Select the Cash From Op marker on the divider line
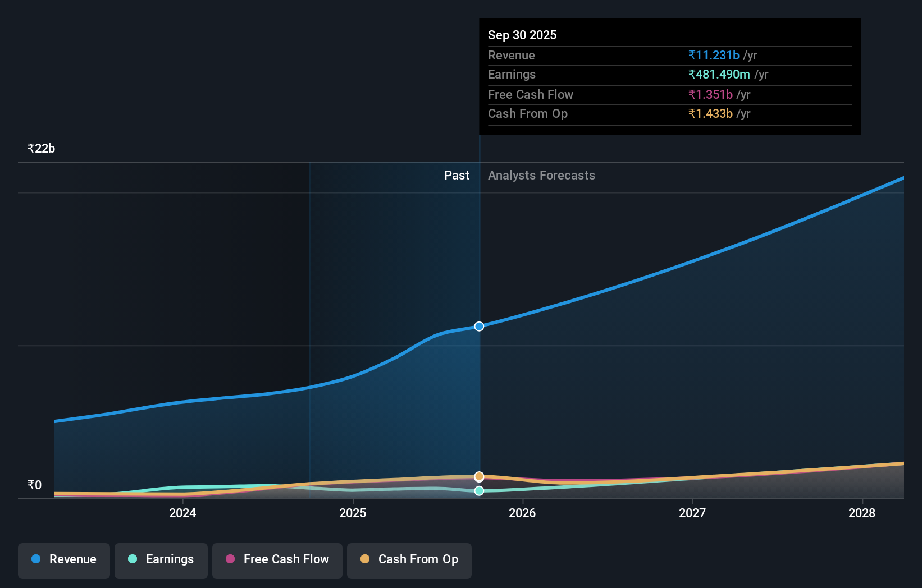The height and width of the screenshot is (588, 922). 479,476
